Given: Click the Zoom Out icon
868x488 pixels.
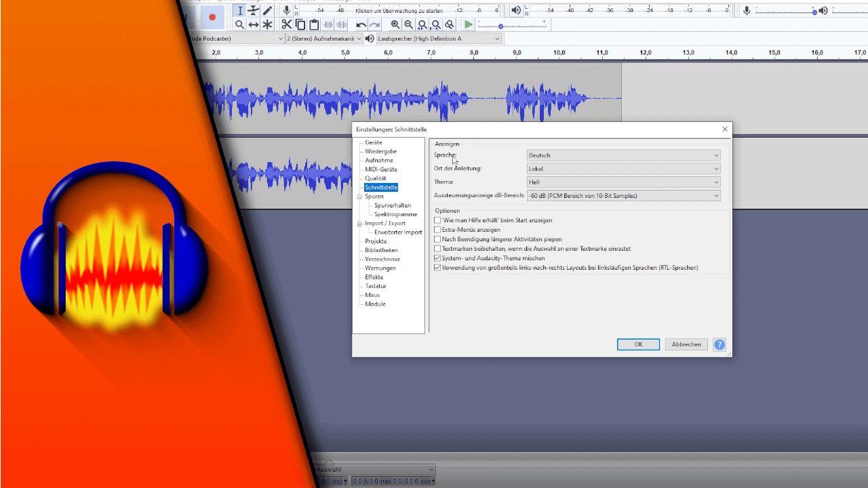Looking at the screenshot, I should [409, 24].
